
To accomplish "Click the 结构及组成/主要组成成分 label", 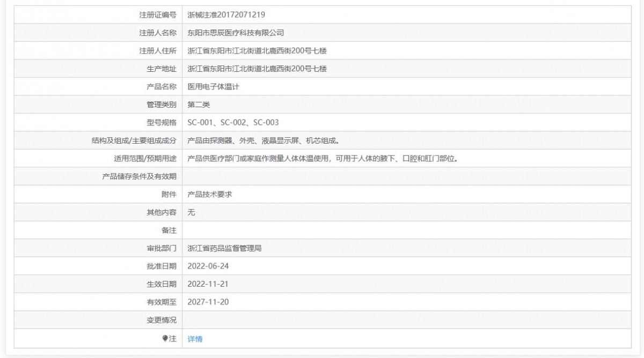I will [x=134, y=141].
